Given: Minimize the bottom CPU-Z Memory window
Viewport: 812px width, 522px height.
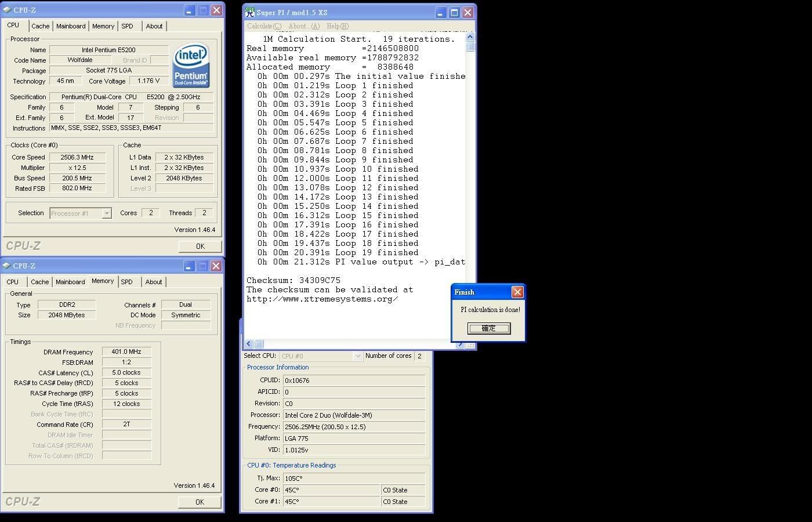Looking at the screenshot, I should (189, 266).
